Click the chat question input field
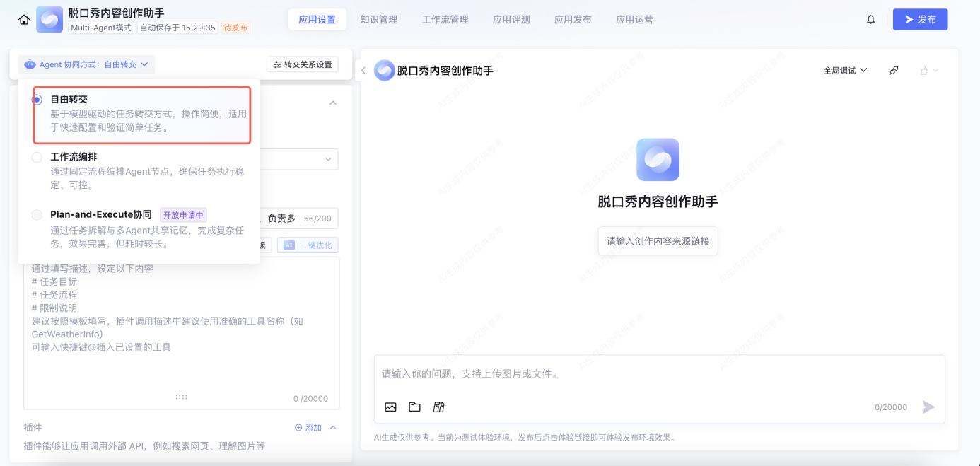The width and height of the screenshot is (980, 466). [x=658, y=374]
